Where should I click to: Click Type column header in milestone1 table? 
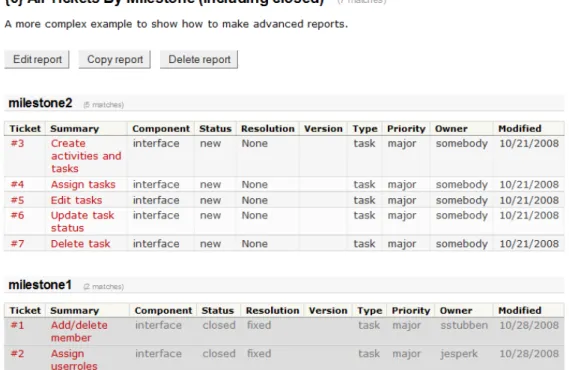pyautogui.click(x=370, y=311)
